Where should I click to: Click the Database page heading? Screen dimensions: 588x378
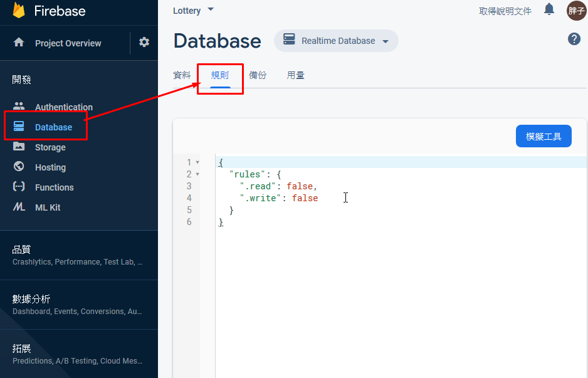pyautogui.click(x=218, y=41)
